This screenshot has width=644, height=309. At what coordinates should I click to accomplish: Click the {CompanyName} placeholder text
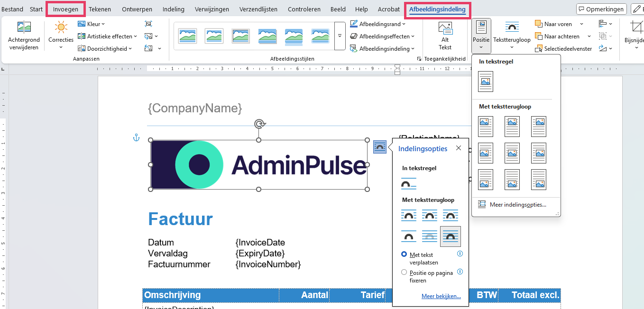(x=195, y=108)
